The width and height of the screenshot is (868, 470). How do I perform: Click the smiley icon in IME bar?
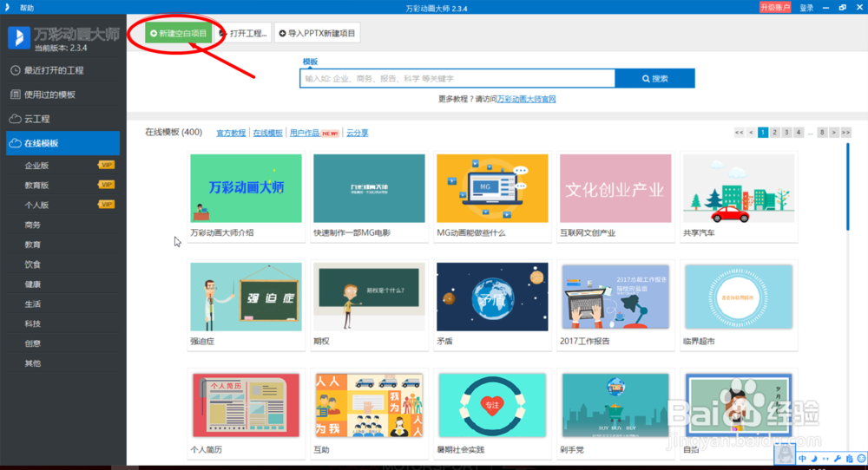click(861, 459)
